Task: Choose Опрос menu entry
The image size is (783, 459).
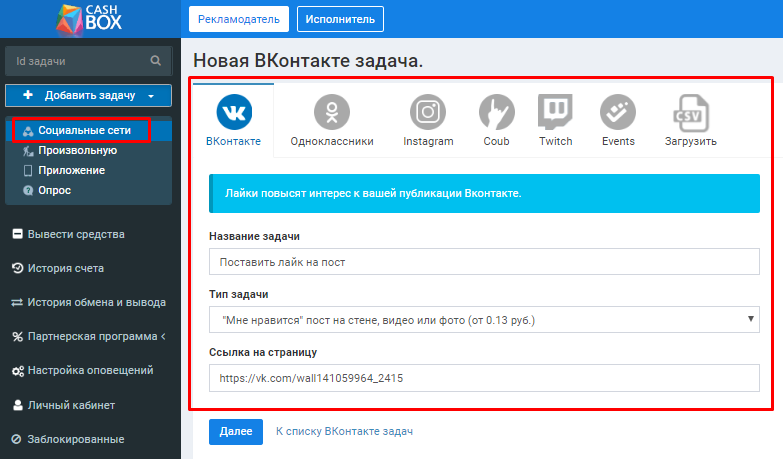Action: (88, 190)
